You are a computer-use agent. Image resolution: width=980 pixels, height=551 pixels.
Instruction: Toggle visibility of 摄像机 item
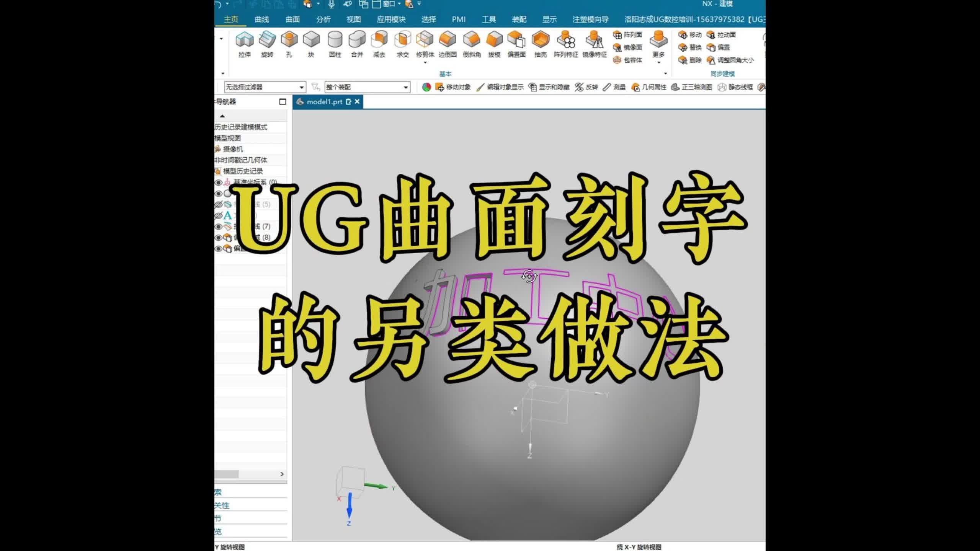[x=218, y=148]
